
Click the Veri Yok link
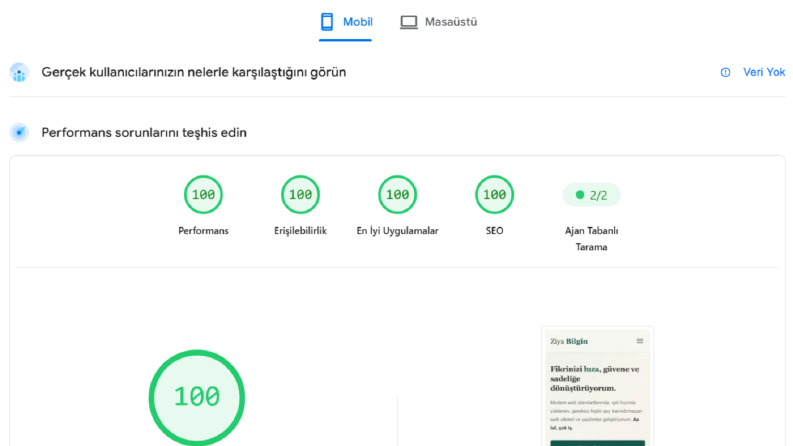764,72
